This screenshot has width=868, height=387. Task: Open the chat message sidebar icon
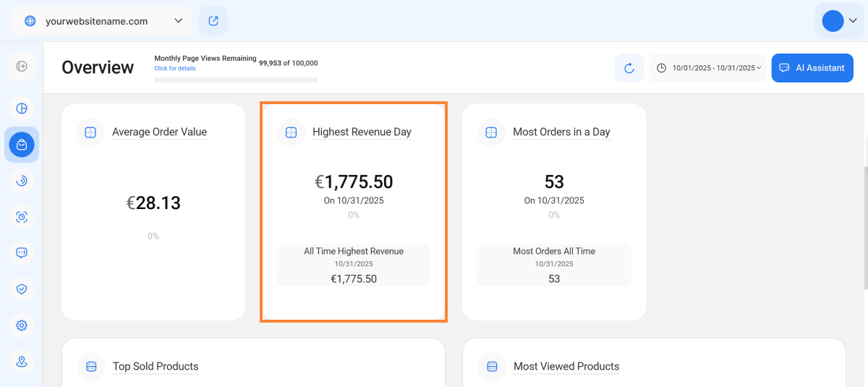22,252
